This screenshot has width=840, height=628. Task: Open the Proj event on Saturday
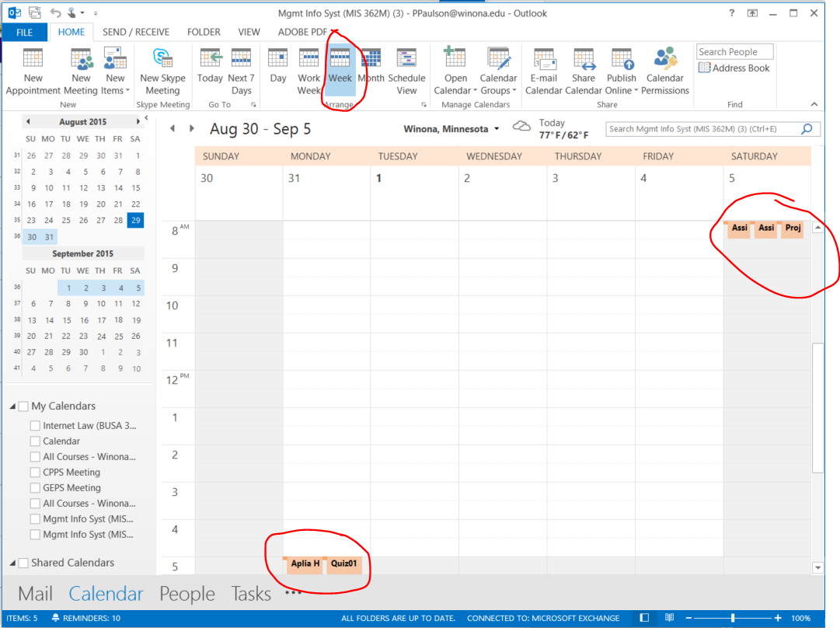pyautogui.click(x=793, y=229)
